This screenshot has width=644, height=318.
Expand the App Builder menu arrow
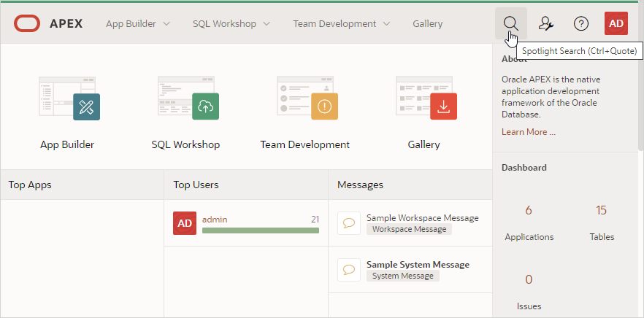[x=166, y=24]
